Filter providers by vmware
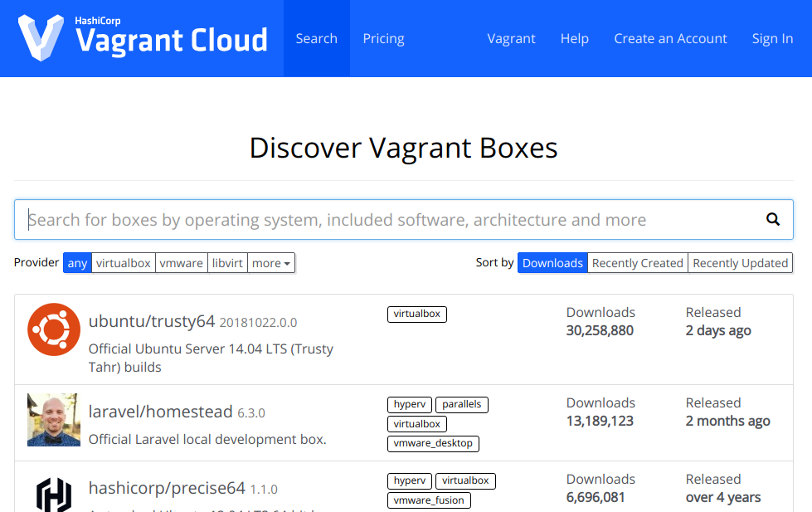 tap(182, 263)
